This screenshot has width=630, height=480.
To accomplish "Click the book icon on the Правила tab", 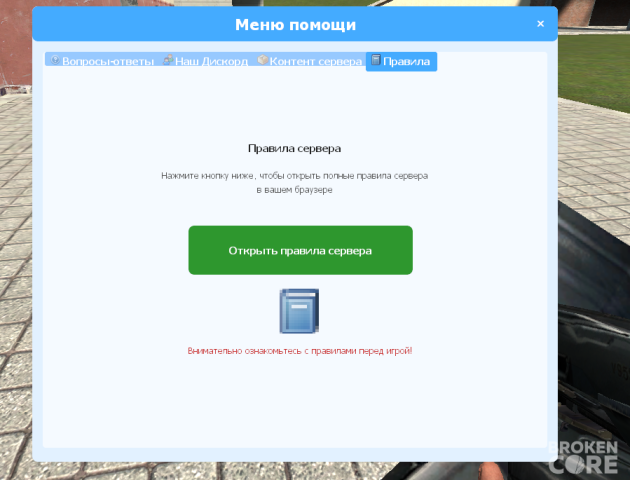I will pos(376,60).
